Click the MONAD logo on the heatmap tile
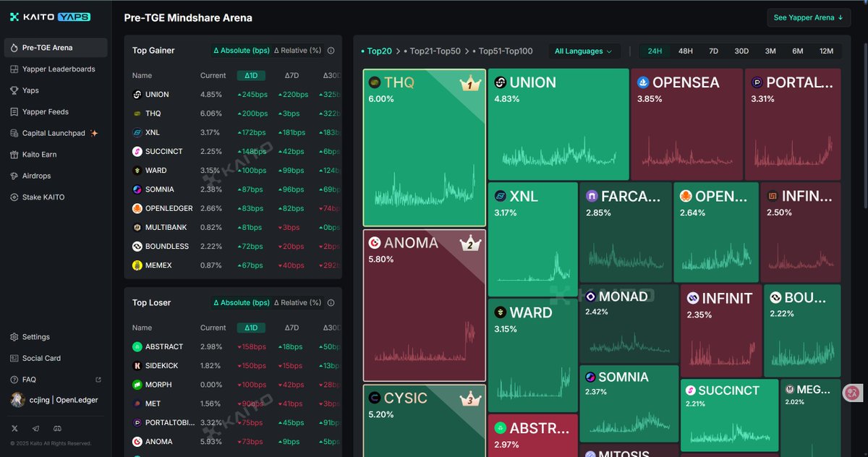This screenshot has height=457, width=868. (x=591, y=296)
